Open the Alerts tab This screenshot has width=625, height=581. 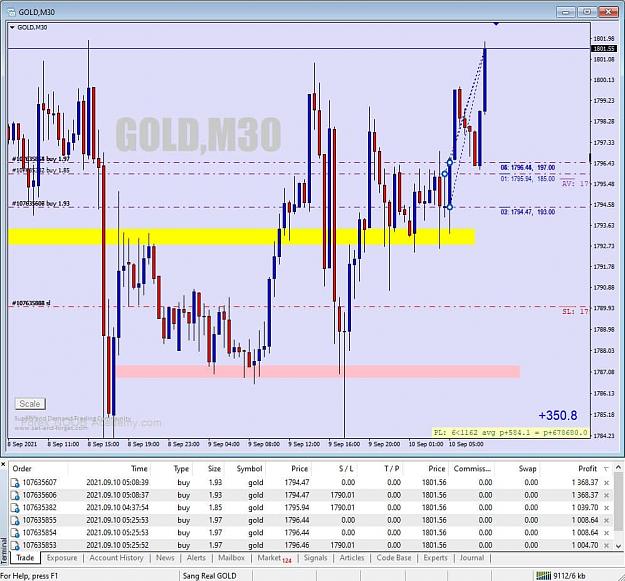pyautogui.click(x=196, y=558)
